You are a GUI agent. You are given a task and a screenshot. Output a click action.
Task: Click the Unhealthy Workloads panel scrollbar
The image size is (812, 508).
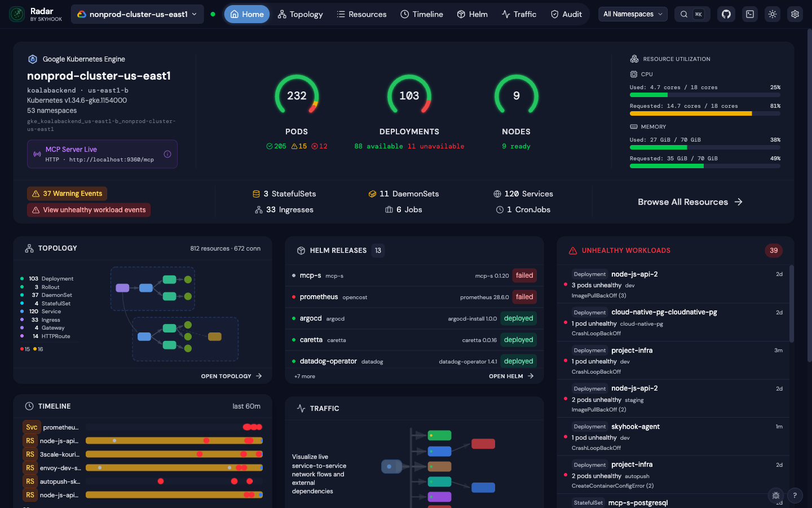pyautogui.click(x=792, y=304)
